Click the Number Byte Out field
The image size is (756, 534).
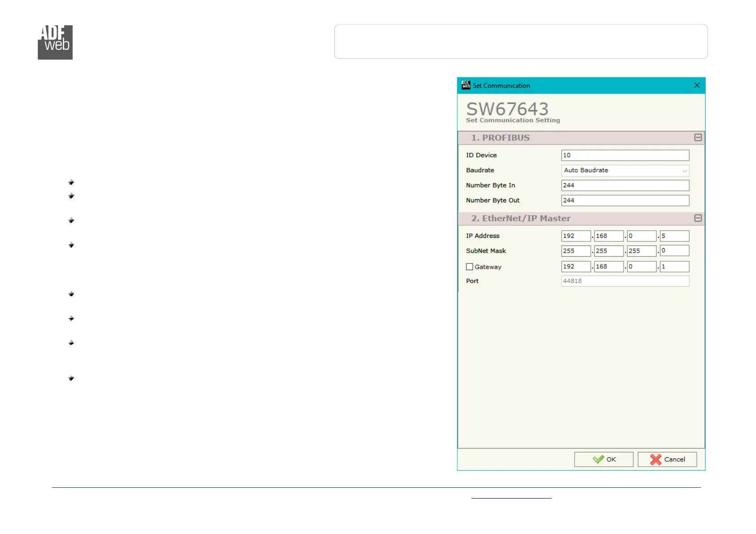coord(624,201)
